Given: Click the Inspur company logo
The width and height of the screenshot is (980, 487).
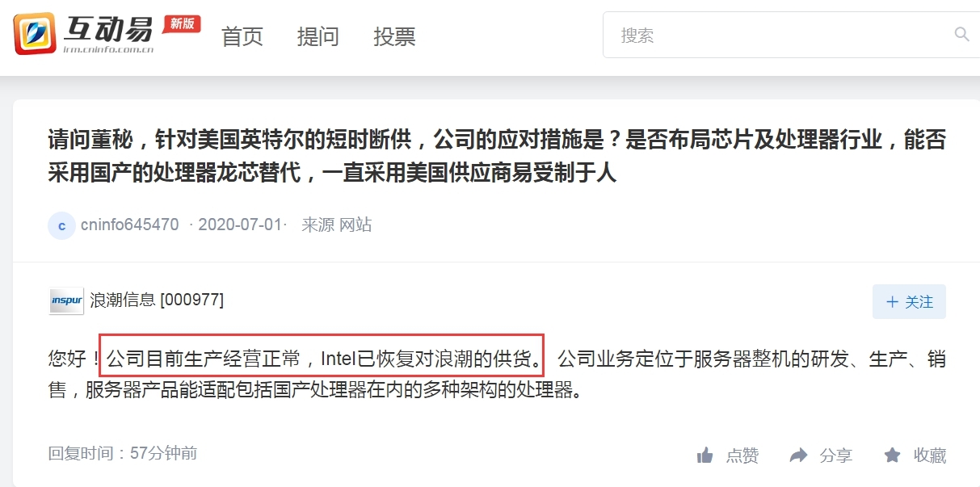Looking at the screenshot, I should pos(66,300).
